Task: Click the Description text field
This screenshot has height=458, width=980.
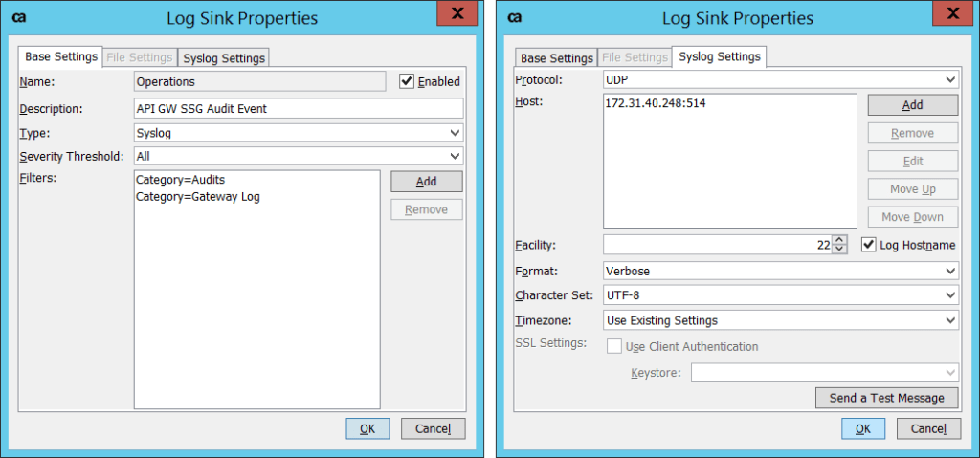Action: [299, 108]
